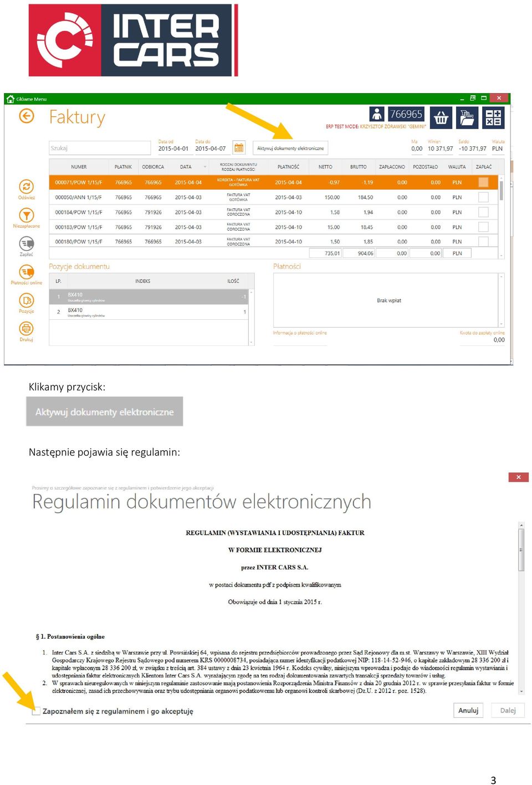Click the user profile icon beside 766965
The width and height of the screenshot is (532, 785).
point(377,114)
